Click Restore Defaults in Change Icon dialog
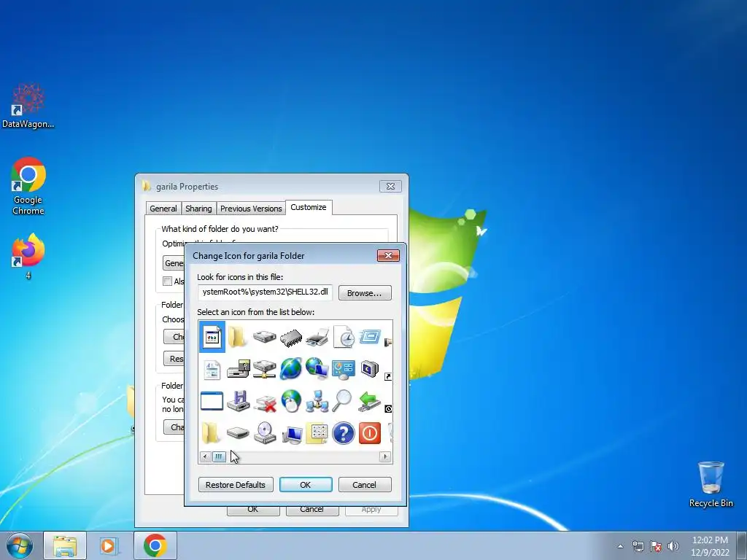The image size is (747, 560). pos(236,485)
